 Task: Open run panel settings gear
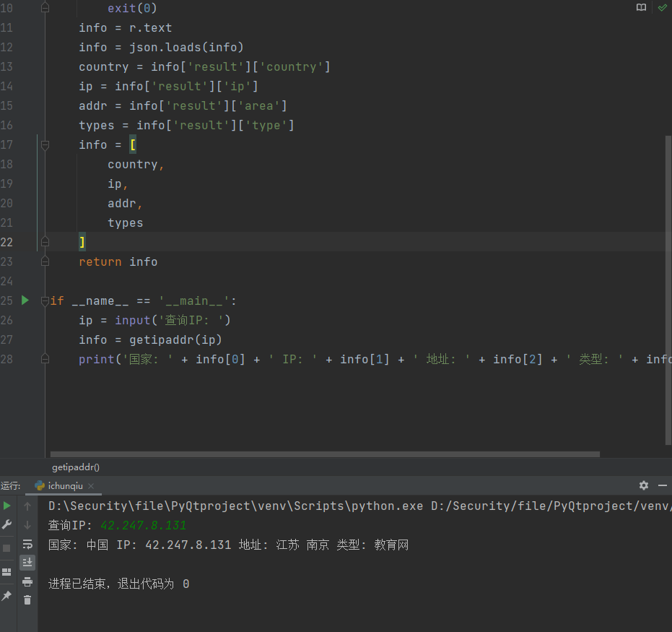(x=643, y=485)
